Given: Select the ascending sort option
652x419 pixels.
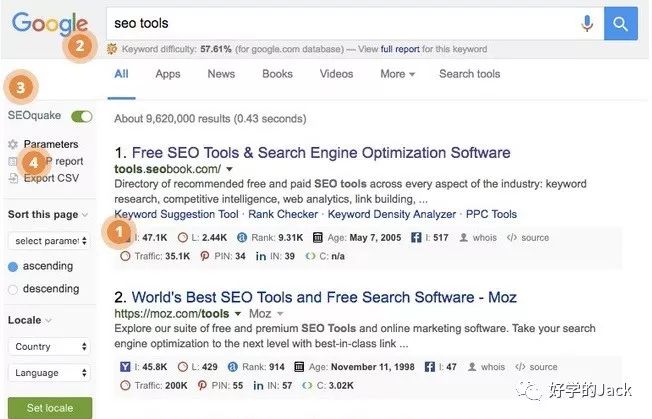Looking at the screenshot, I should [x=14, y=266].
